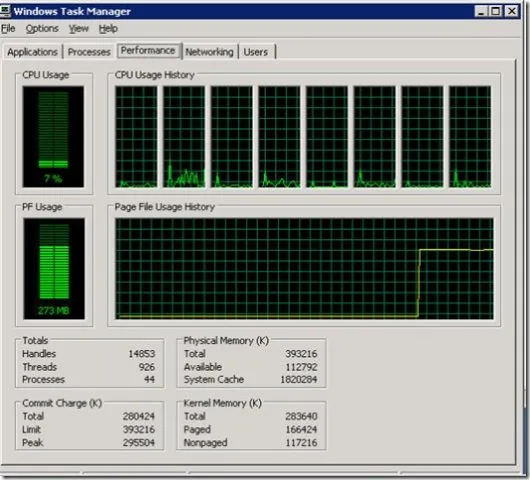Close the Task Manager window
This screenshot has height=480, width=530.
point(512,11)
